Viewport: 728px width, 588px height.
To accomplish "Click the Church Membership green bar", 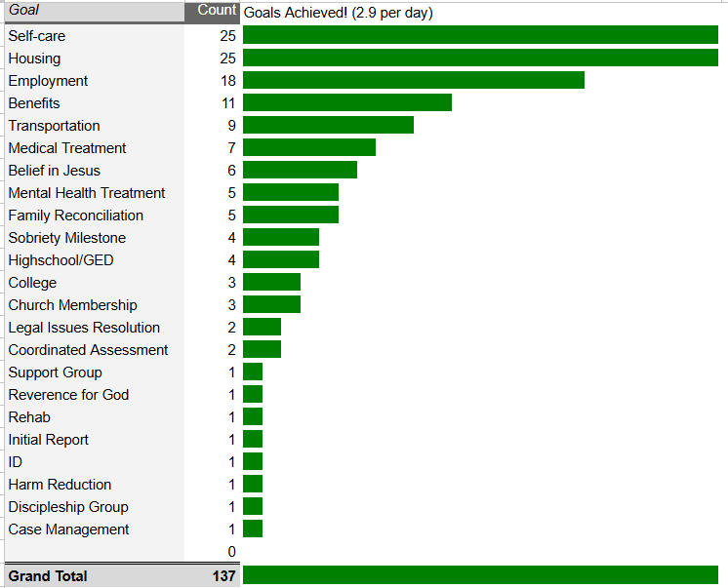I will click(271, 304).
